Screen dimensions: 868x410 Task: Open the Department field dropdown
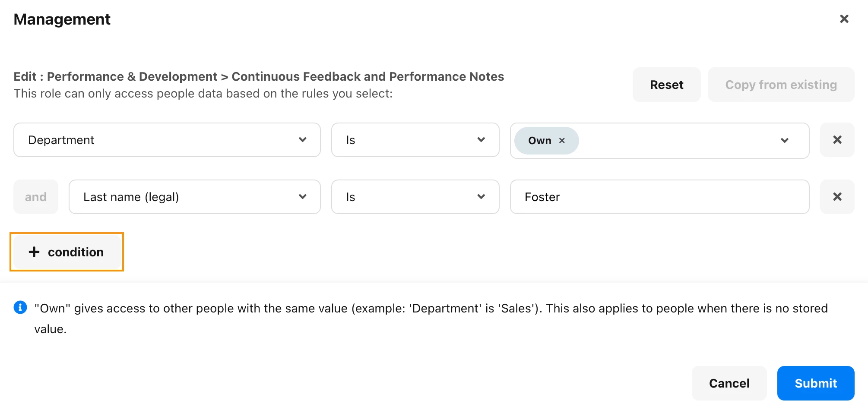(167, 140)
